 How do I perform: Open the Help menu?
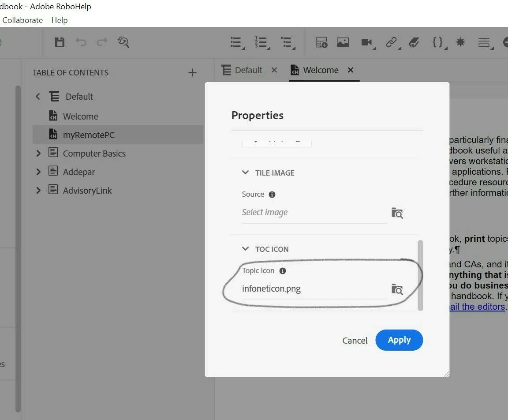click(60, 20)
